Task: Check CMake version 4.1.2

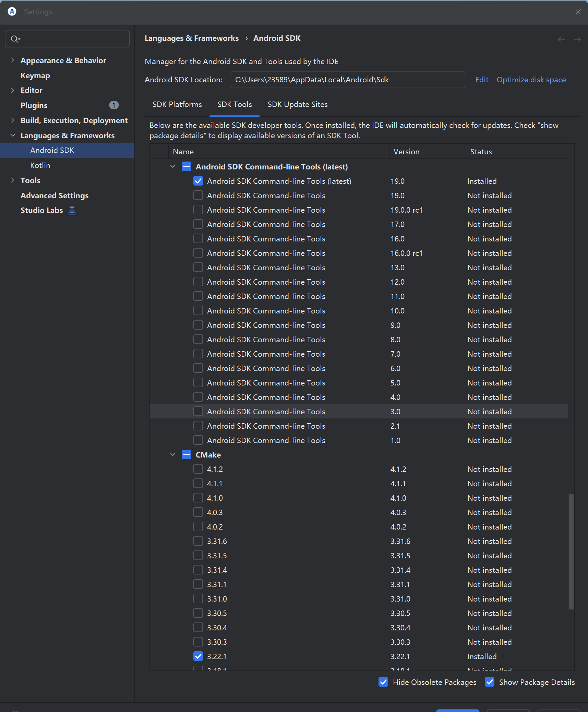Action: pyautogui.click(x=198, y=469)
